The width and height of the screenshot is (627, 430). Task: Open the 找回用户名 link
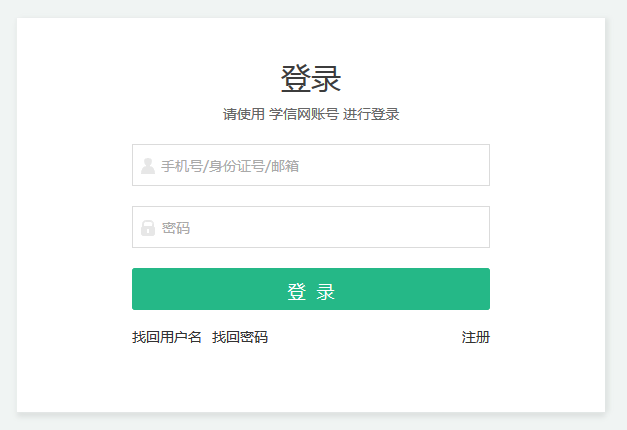pyautogui.click(x=167, y=337)
